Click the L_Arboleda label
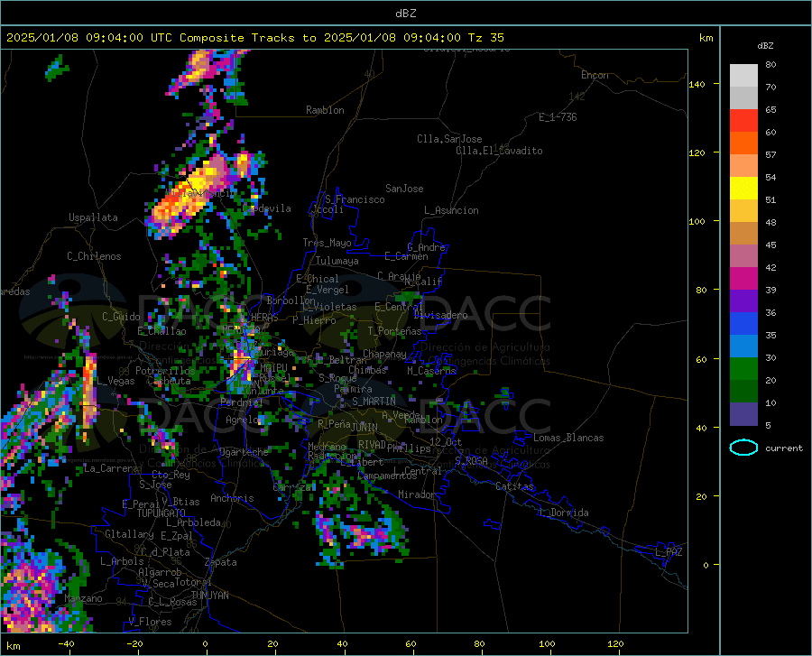This screenshot has height=656, width=812. [x=194, y=522]
